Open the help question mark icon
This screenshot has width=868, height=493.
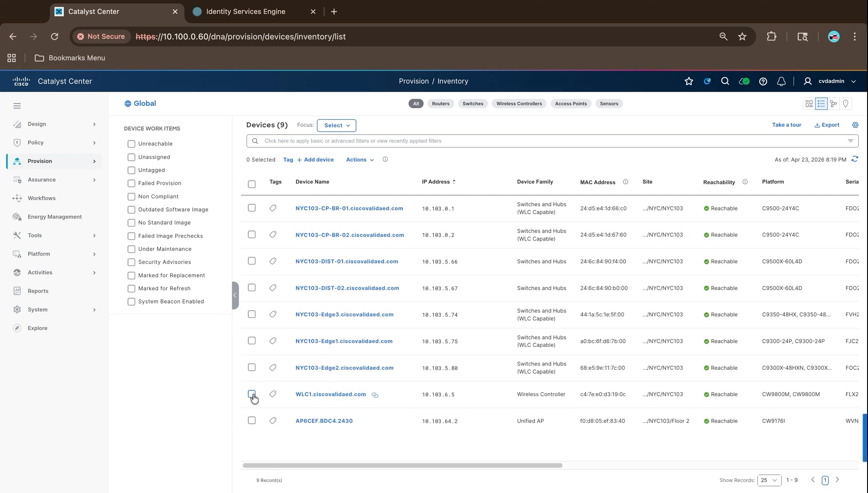(x=763, y=81)
